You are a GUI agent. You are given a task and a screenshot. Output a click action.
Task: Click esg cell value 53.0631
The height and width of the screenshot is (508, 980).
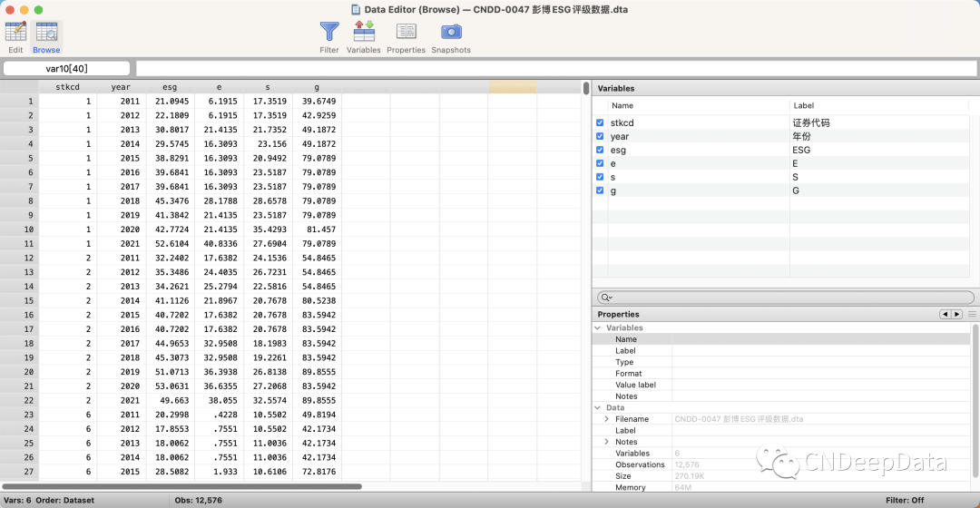pyautogui.click(x=171, y=386)
